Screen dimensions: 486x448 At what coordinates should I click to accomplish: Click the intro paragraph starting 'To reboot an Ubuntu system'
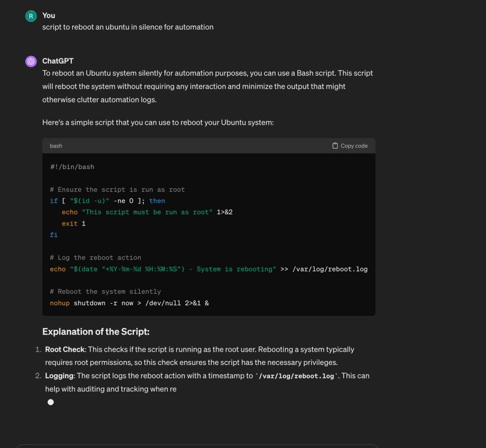(208, 86)
